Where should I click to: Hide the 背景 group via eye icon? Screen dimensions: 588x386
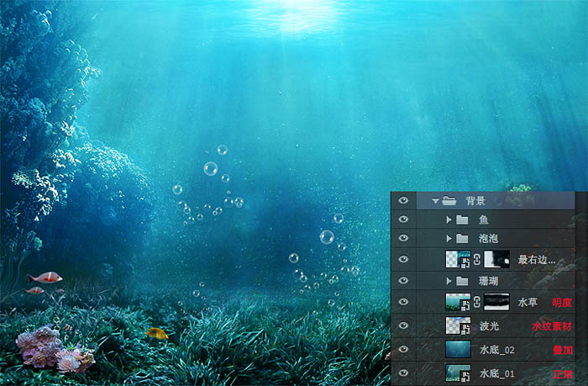click(x=404, y=201)
